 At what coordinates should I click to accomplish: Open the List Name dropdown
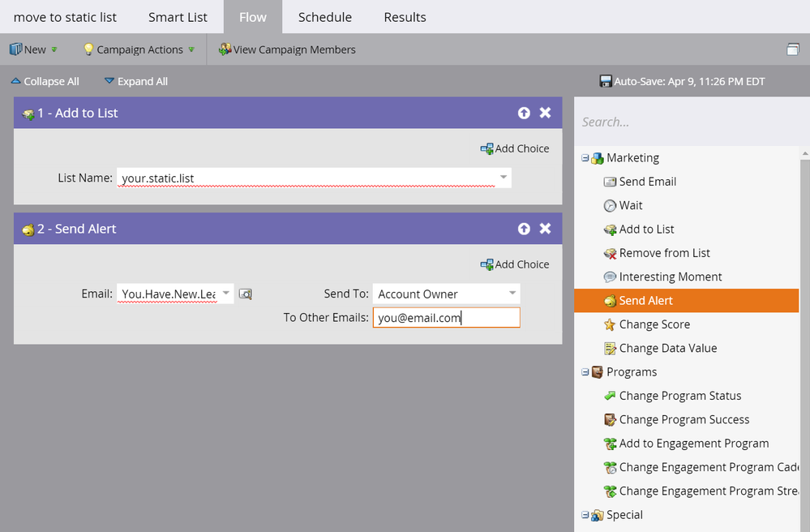[x=503, y=178]
